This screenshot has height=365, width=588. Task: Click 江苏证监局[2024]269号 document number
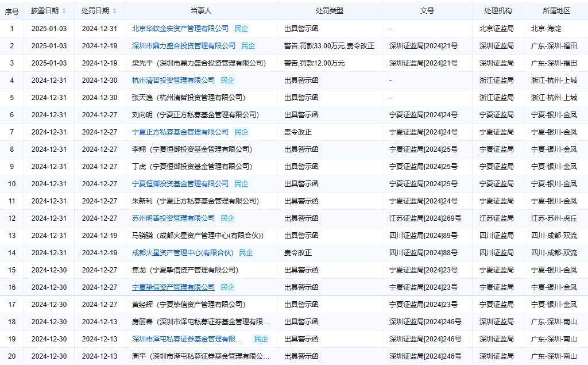pos(425,218)
